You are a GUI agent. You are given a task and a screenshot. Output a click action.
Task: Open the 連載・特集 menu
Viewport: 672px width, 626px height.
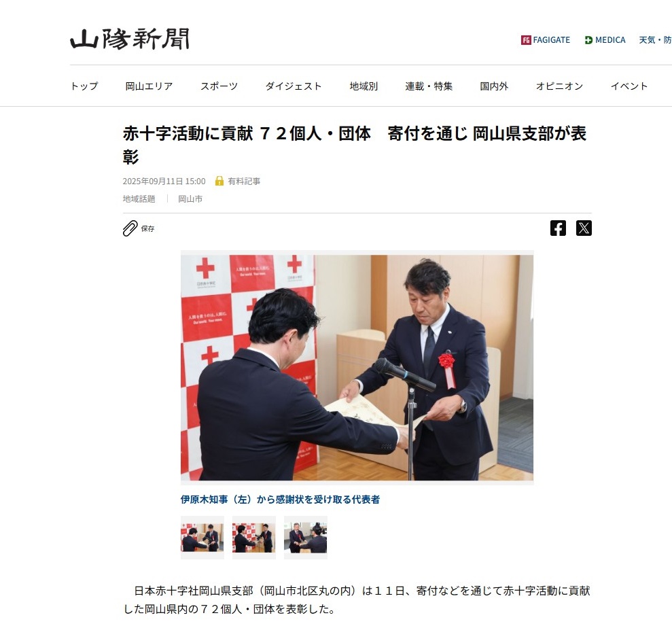point(429,86)
